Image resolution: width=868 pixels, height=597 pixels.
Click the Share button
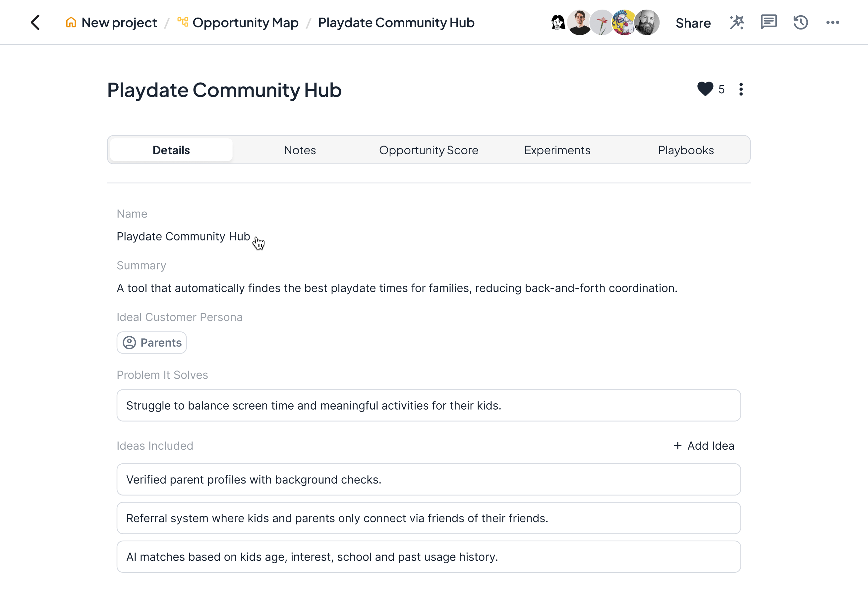(x=693, y=23)
